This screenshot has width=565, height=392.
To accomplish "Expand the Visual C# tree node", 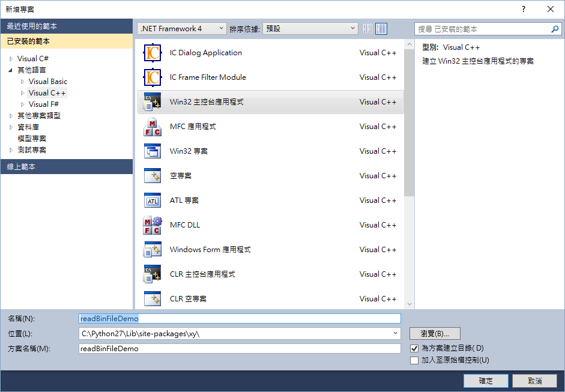I will pyautogui.click(x=11, y=59).
